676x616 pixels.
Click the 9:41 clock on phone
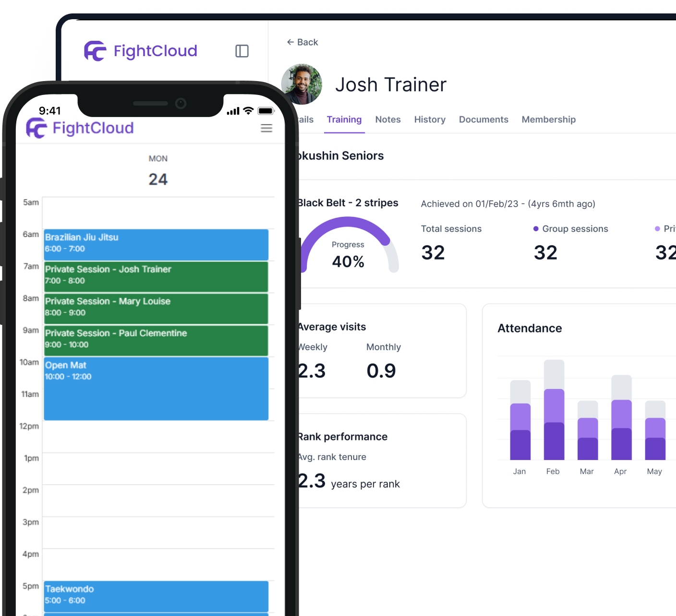click(50, 111)
